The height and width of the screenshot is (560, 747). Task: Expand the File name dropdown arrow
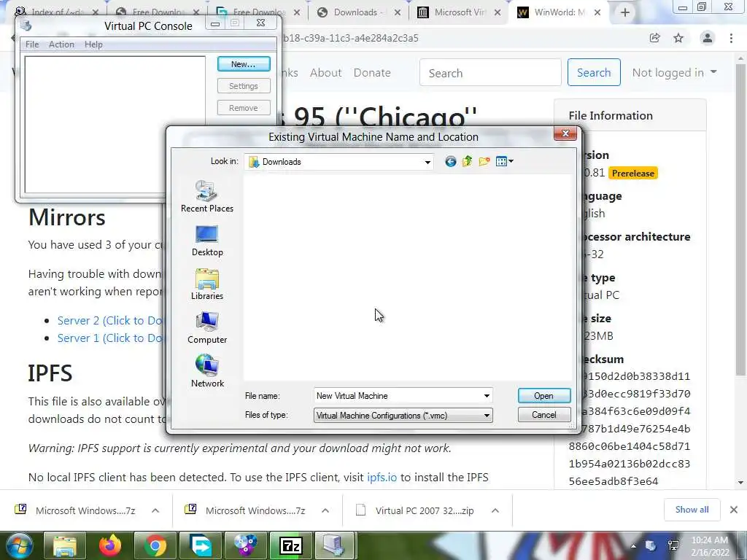point(487,396)
